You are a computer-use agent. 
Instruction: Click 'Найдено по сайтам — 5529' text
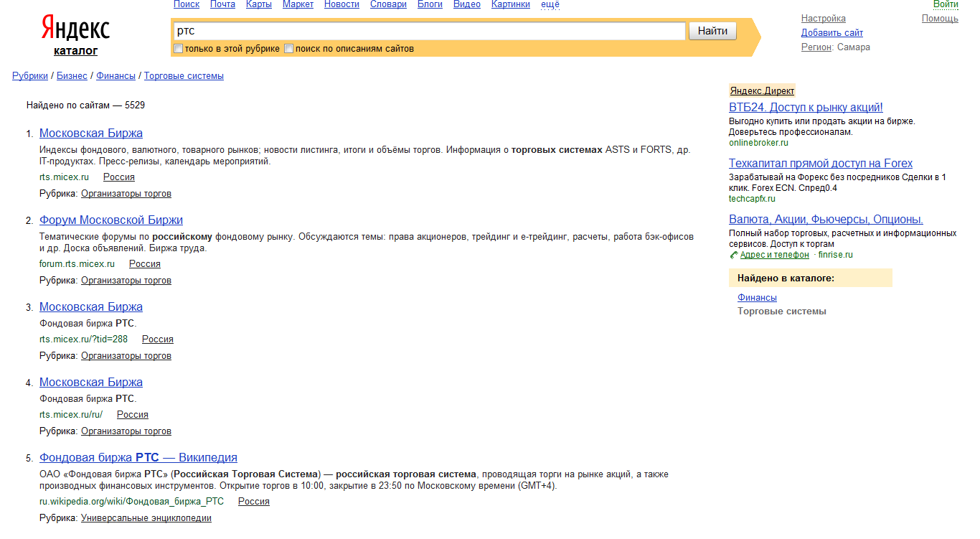85,106
